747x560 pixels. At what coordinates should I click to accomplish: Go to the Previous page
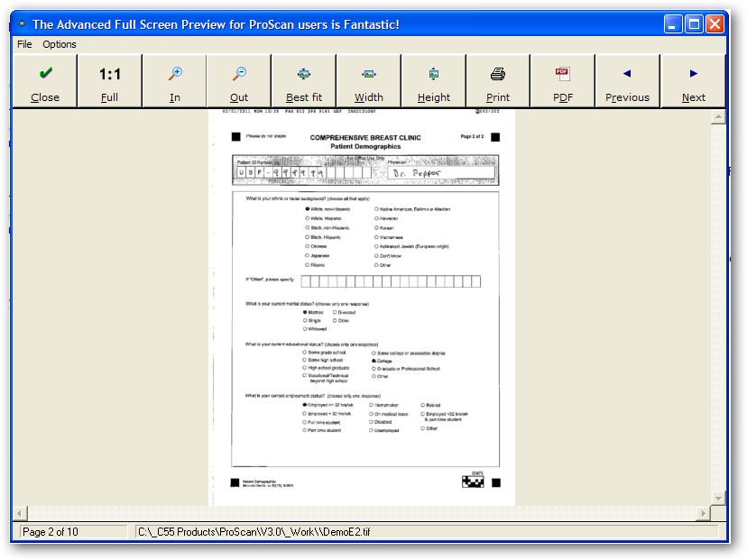627,81
